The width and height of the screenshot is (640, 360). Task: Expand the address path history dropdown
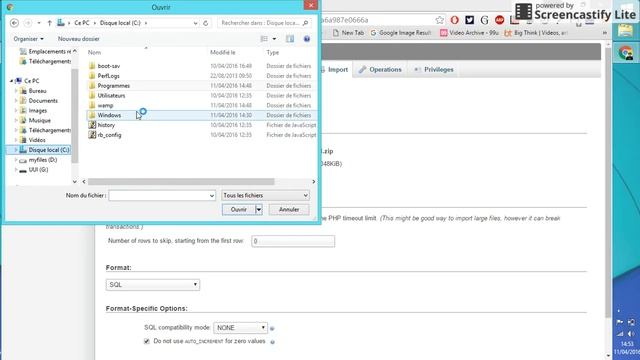click(x=195, y=23)
